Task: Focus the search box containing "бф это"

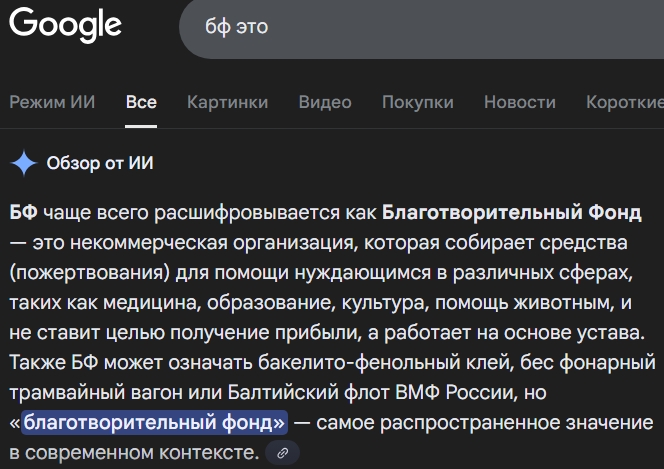Action: point(420,27)
